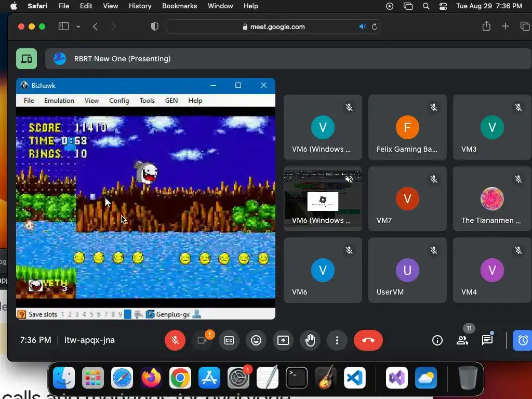Expand the sidebar tab group dropdown arrow
The width and height of the screenshot is (532, 399).
(x=78, y=26)
